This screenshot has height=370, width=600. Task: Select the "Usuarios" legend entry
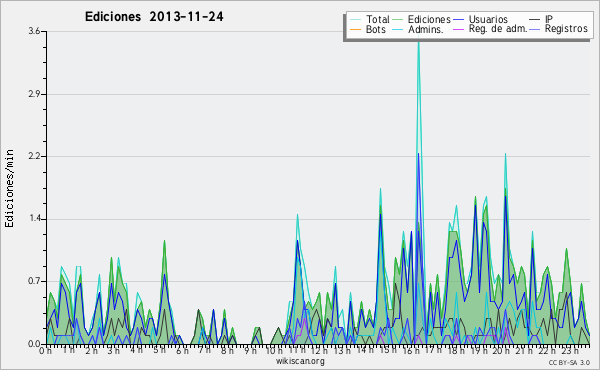click(x=488, y=19)
